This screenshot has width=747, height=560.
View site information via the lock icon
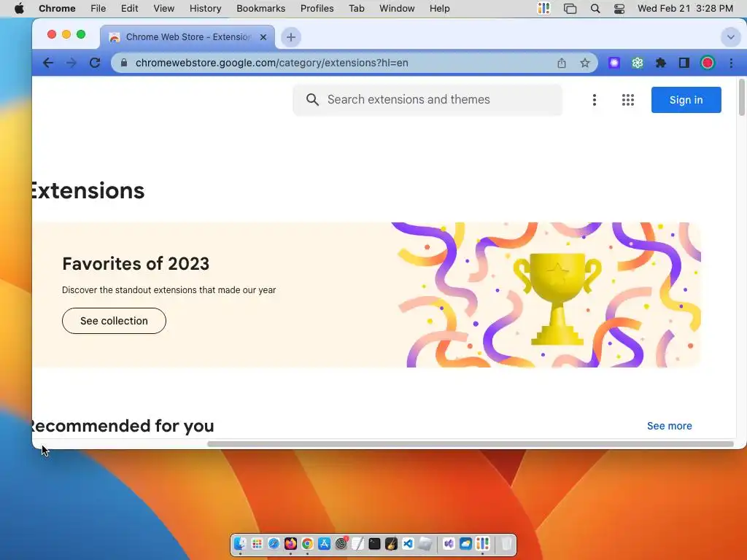[x=124, y=63]
